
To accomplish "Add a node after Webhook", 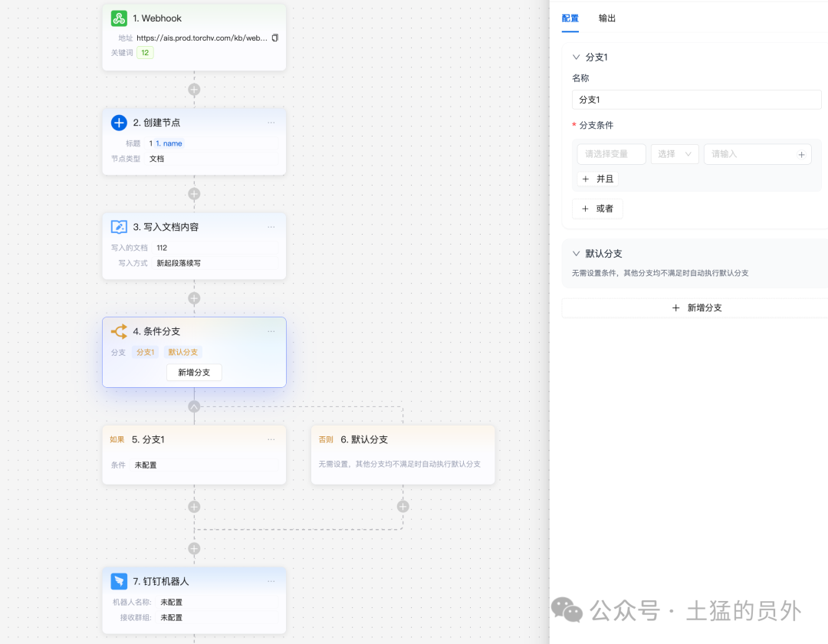I will coord(194,89).
